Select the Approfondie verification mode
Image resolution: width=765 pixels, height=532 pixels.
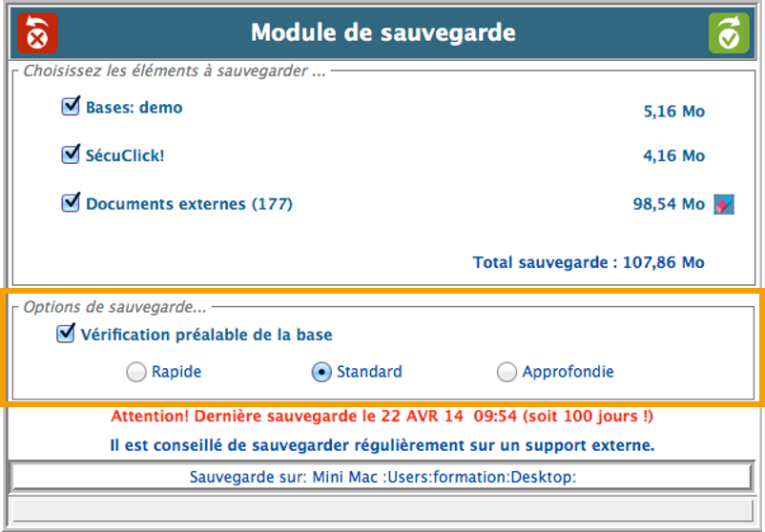click(x=507, y=372)
